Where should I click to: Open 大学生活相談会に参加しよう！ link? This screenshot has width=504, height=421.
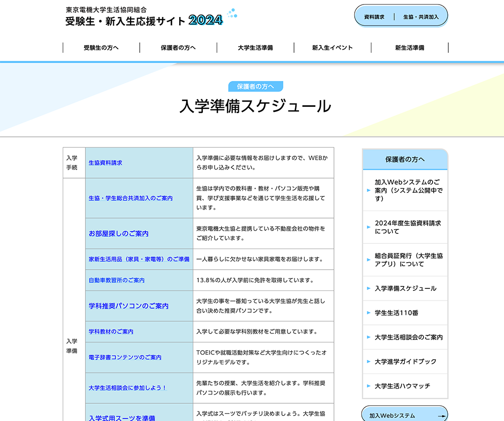click(128, 388)
